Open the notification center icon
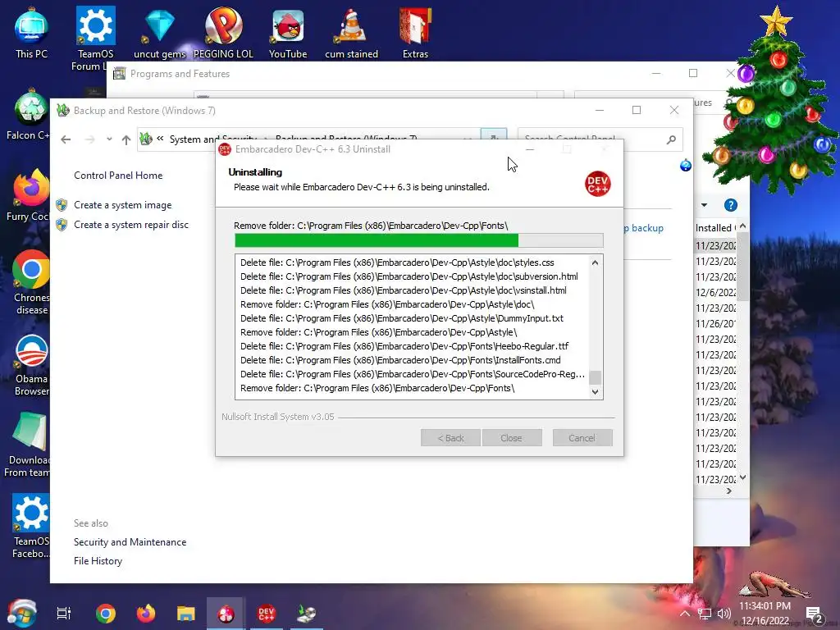The width and height of the screenshot is (840, 630). (814, 614)
